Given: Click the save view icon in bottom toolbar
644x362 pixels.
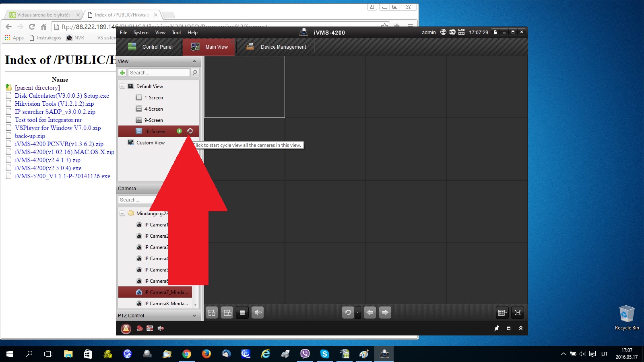Looking at the screenshot, I should tap(212, 313).
